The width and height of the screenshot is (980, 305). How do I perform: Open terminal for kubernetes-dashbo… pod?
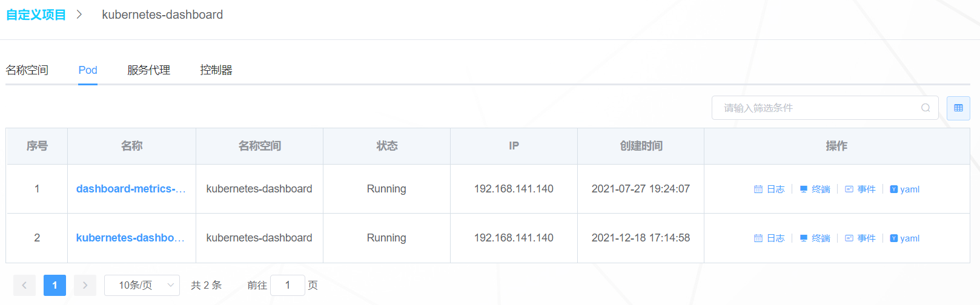pos(815,238)
